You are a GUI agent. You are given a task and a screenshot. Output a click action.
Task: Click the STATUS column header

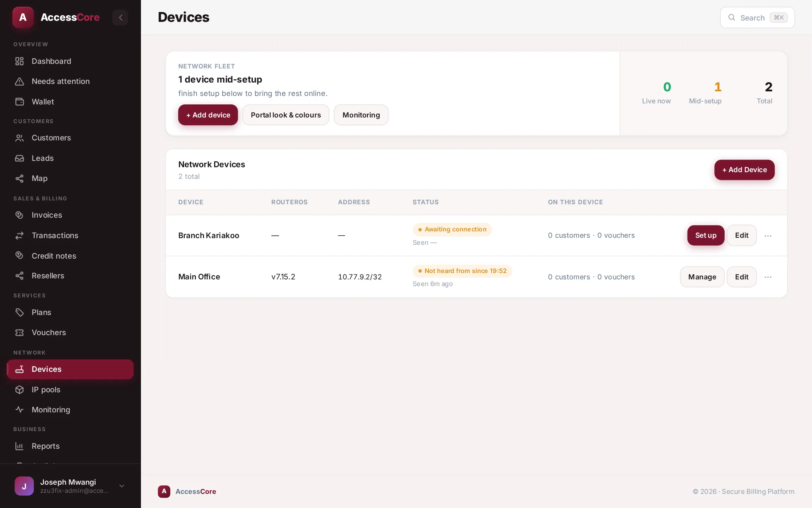[x=426, y=202]
